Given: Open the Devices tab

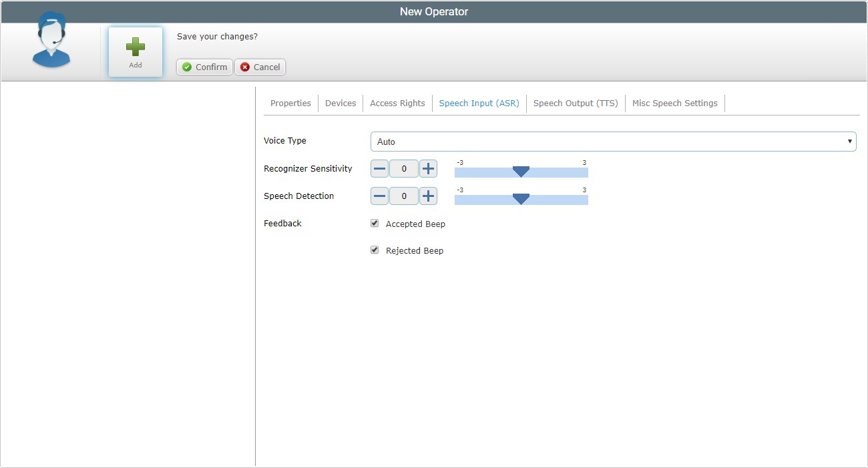Looking at the screenshot, I should (341, 103).
